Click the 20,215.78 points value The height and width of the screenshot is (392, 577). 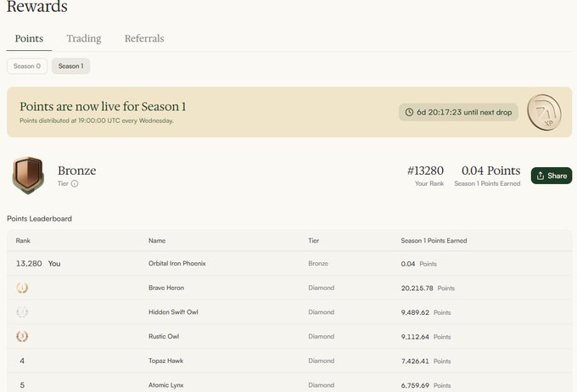tap(417, 288)
